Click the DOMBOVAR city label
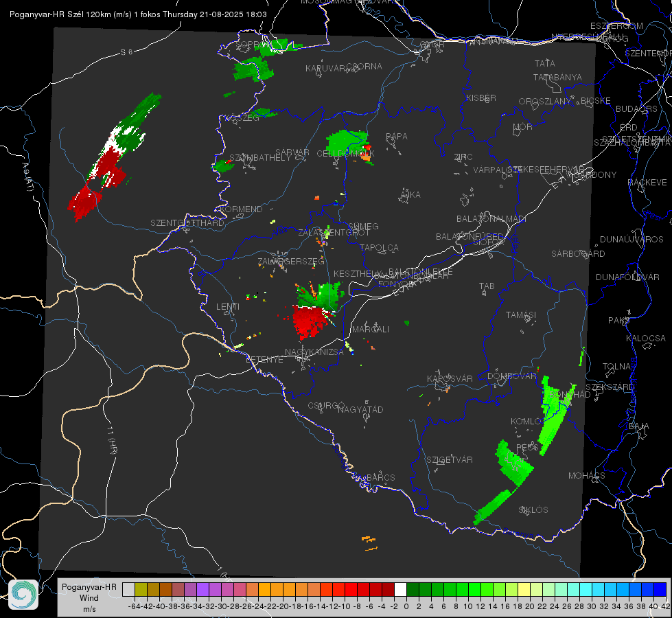Viewport: 672px width, 618px height. pos(511,376)
